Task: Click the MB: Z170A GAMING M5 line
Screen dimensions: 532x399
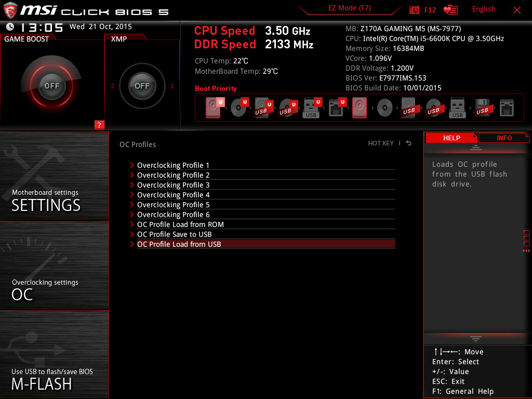Action: coord(403,29)
